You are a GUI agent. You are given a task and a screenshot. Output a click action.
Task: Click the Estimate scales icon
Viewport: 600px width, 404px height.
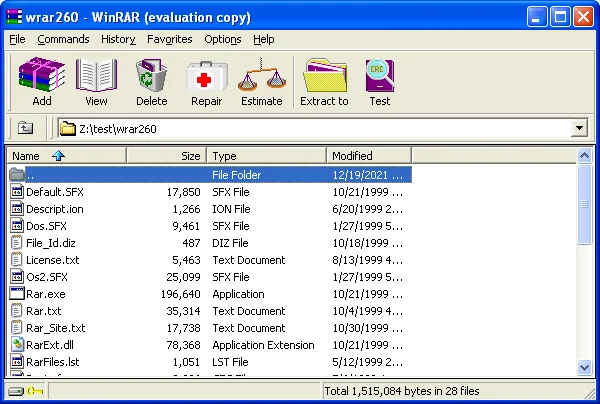(262, 75)
